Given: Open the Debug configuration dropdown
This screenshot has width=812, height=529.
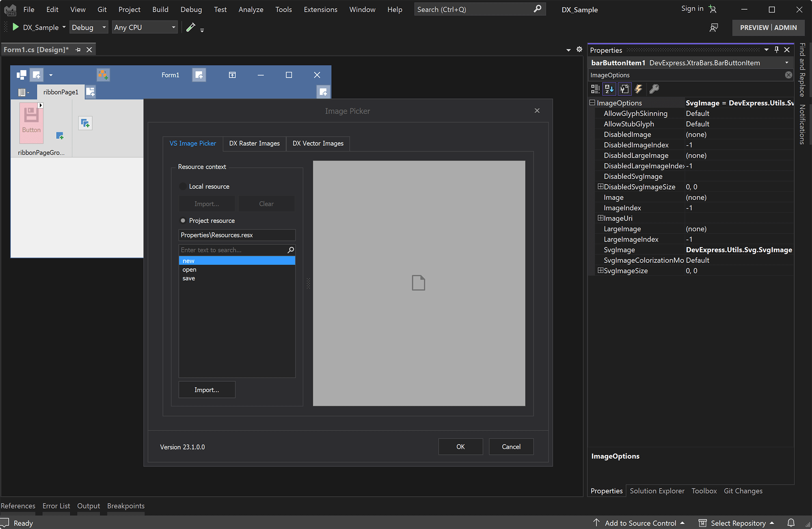Looking at the screenshot, I should tap(104, 27).
